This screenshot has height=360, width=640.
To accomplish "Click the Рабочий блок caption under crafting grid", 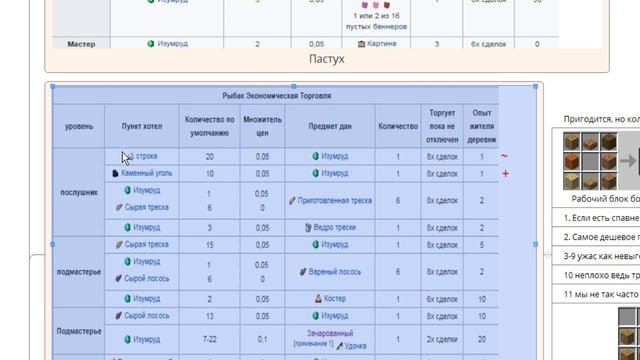I will (605, 199).
